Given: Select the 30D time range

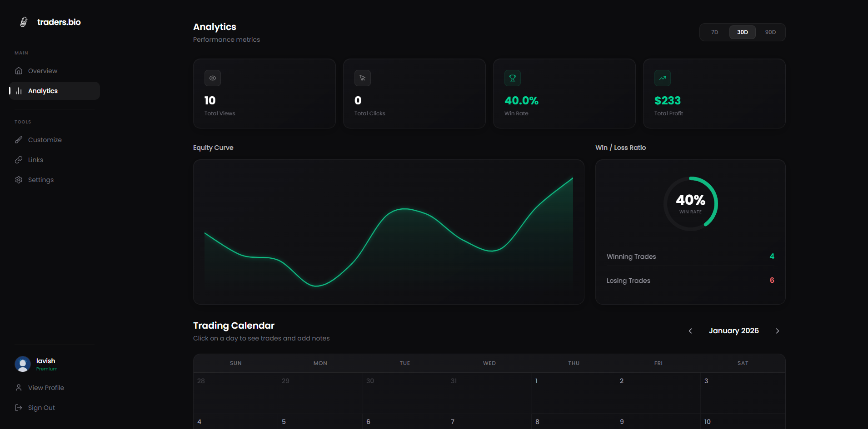Looking at the screenshot, I should pyautogui.click(x=742, y=32).
